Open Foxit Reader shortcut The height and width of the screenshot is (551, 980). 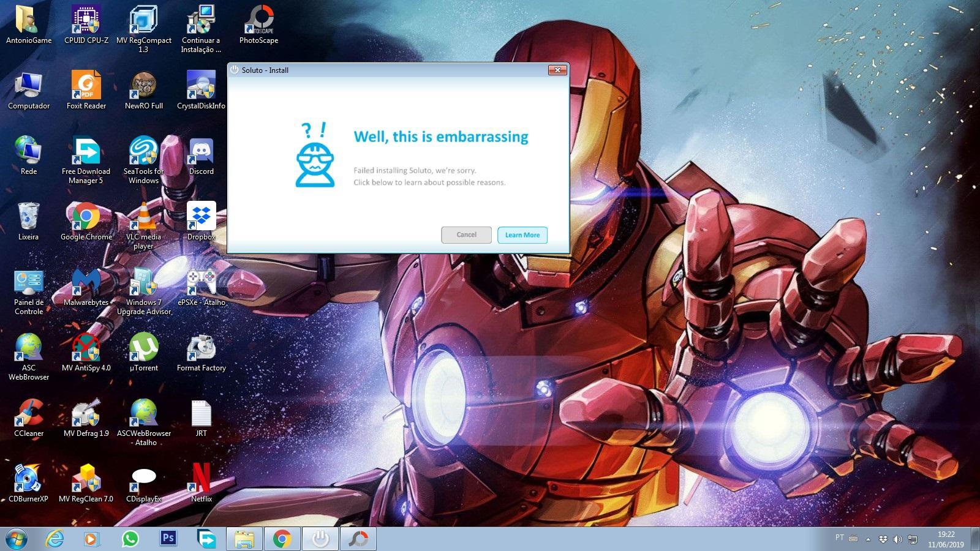tap(86, 90)
